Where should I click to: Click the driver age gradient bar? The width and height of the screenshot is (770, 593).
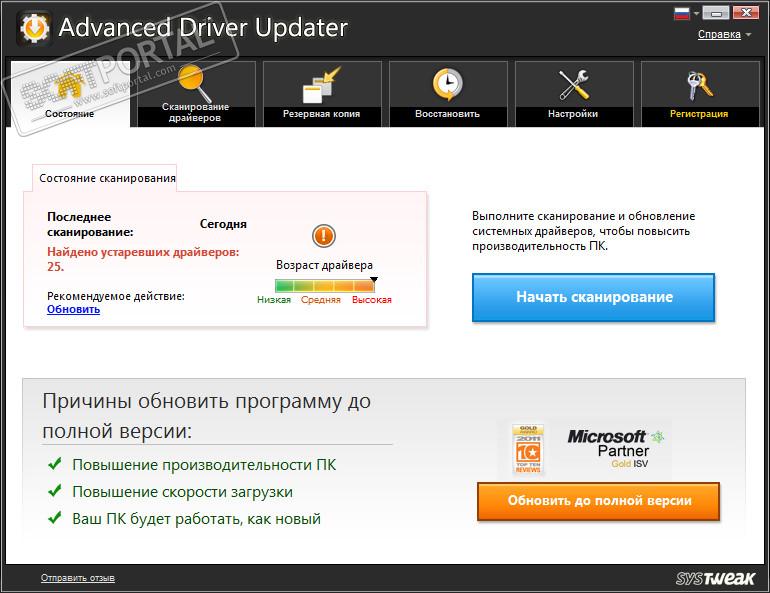coord(325,286)
